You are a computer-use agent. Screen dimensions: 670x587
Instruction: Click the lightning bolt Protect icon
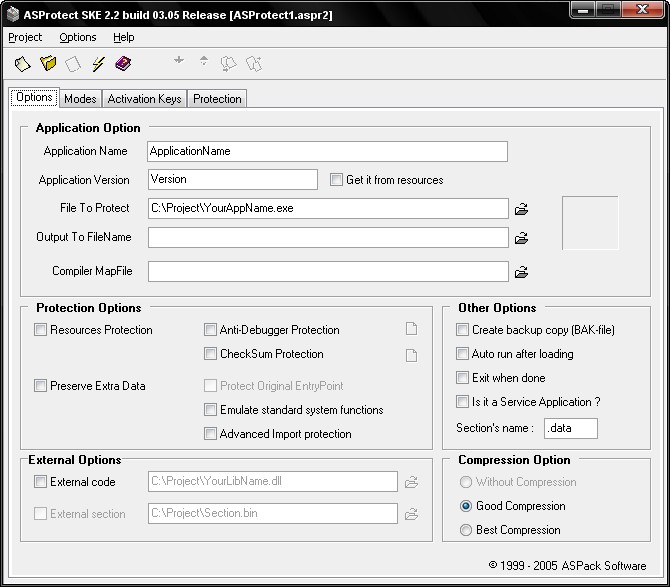click(98, 64)
